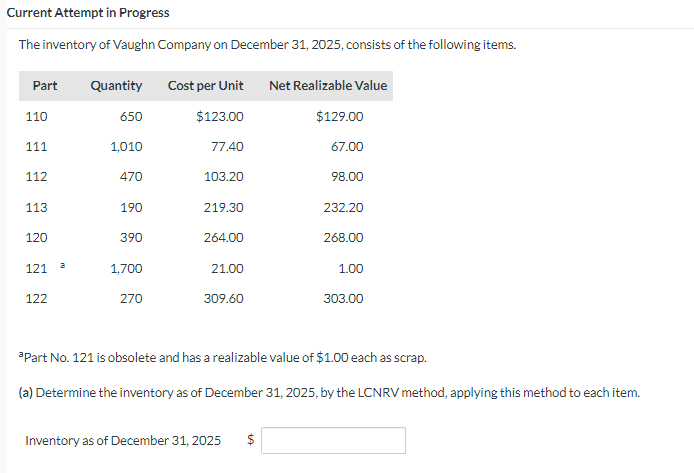Click the quantity 1,010 for part 111

click(x=126, y=147)
